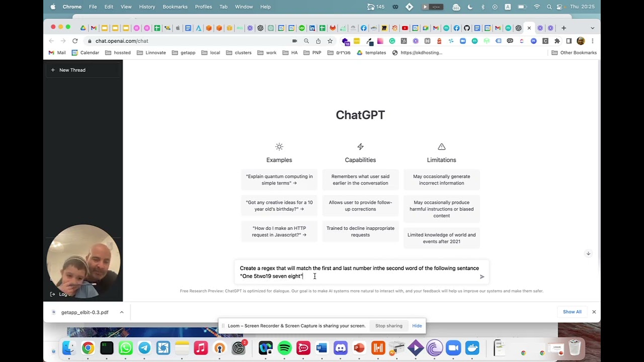Toggle Do Not Disturb moon icon
Image resolution: width=644 pixels, height=362 pixels.
(470, 7)
